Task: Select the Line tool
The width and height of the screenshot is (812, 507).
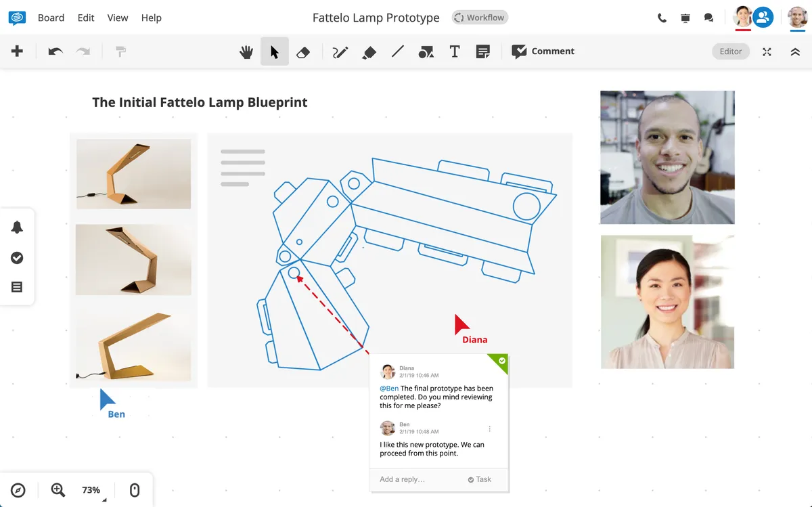Action: point(398,51)
